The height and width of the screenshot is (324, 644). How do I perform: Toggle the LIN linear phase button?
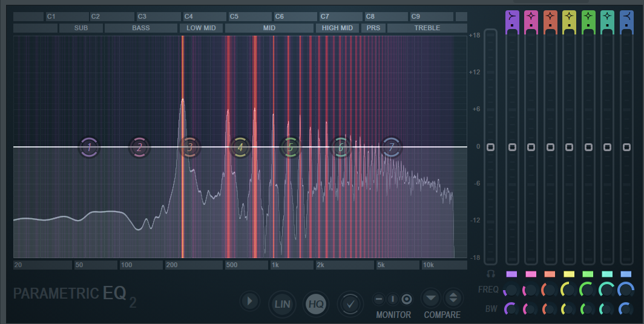coord(282,303)
